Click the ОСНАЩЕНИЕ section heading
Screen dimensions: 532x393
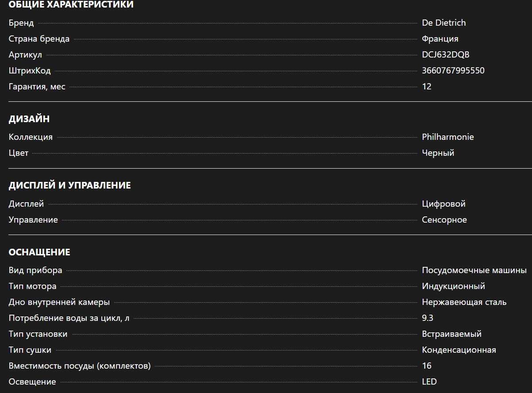click(x=39, y=252)
